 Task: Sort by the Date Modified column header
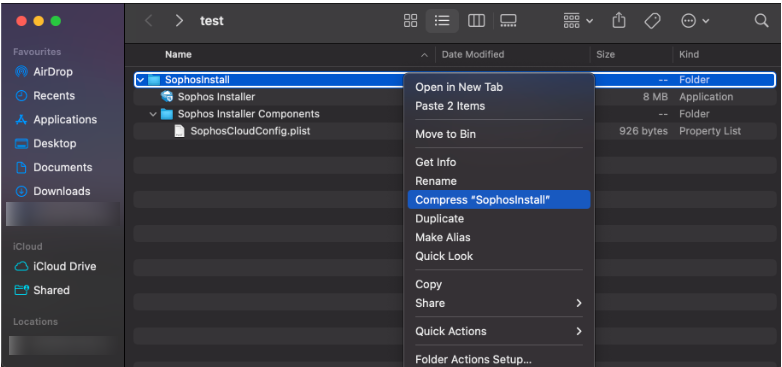point(473,54)
